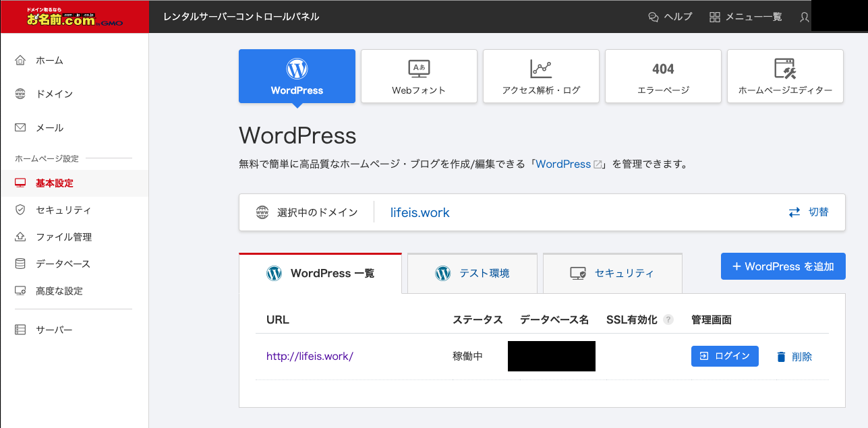Switch domain using 切替 button

(x=809, y=212)
